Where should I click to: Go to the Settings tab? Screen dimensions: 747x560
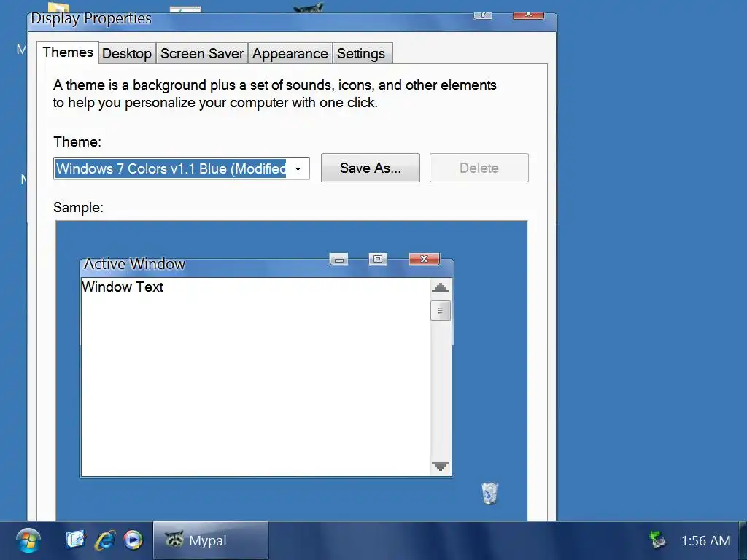pos(361,53)
